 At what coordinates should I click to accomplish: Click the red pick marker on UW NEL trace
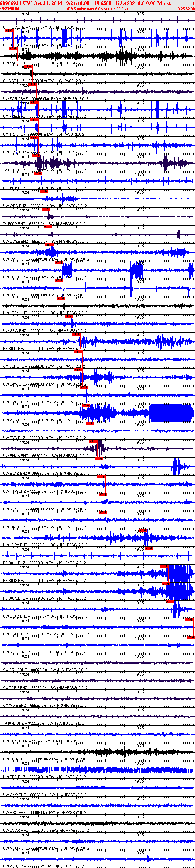pos(191,638)
